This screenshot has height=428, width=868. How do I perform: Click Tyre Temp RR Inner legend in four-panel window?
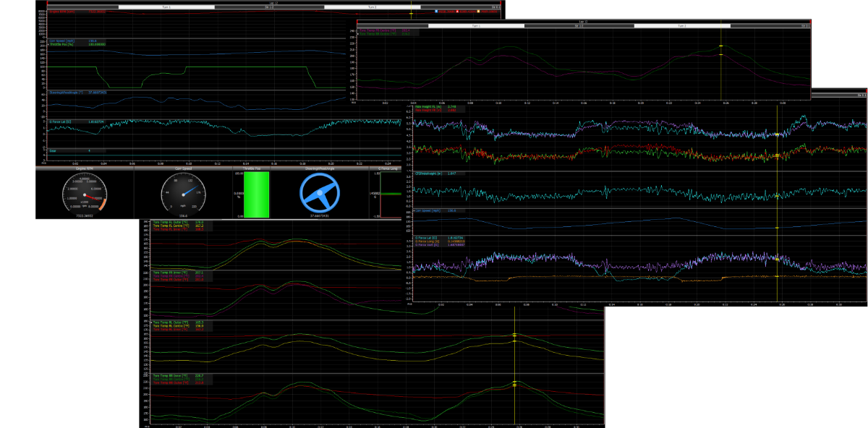(x=170, y=375)
